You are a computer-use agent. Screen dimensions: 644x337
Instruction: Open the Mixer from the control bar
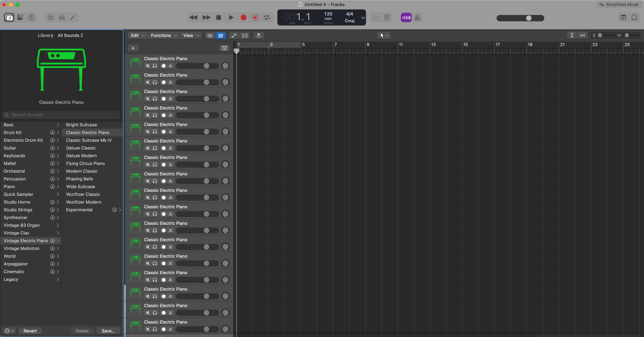pyautogui.click(x=62, y=17)
